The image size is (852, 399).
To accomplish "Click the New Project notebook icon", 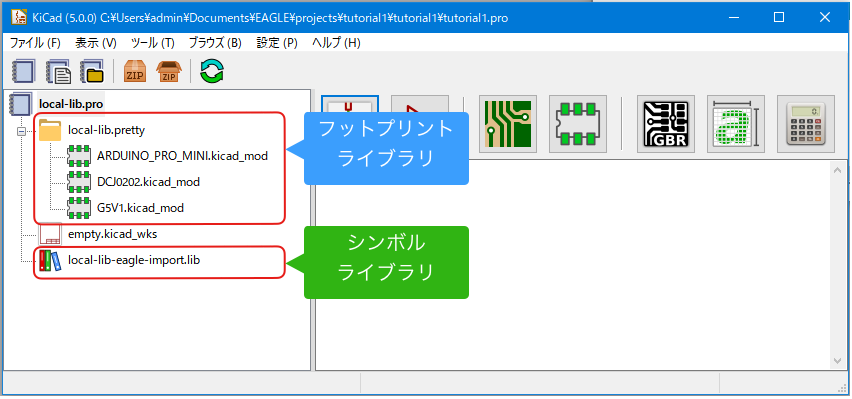I will coord(22,71).
